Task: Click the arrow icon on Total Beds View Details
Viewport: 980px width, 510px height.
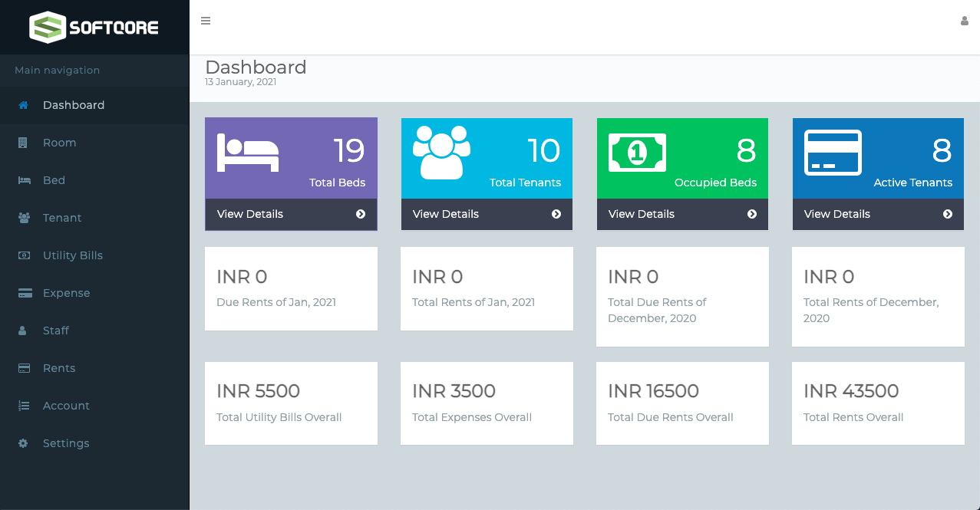Action: 361,214
